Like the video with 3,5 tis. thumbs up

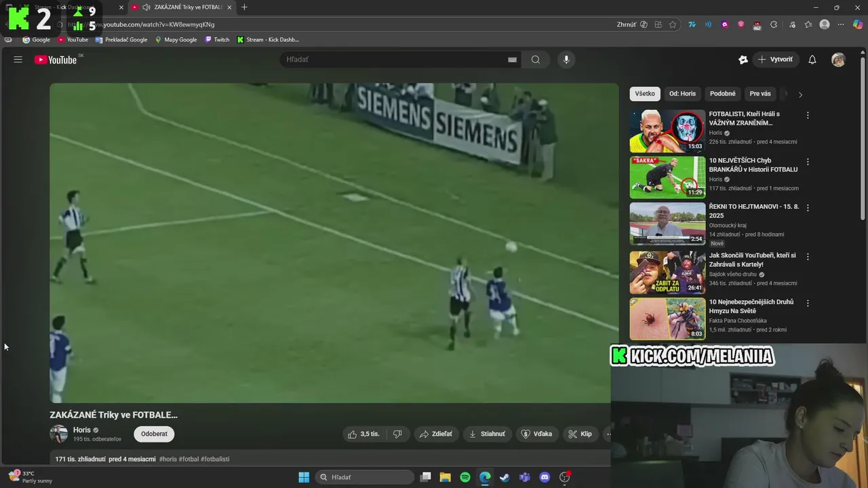tap(363, 434)
